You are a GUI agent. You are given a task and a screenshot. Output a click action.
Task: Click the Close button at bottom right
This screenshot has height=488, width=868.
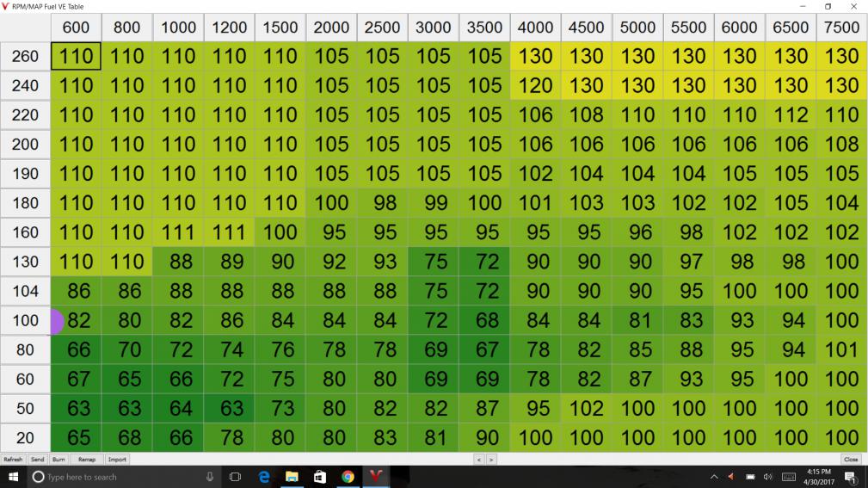pyautogui.click(x=851, y=460)
